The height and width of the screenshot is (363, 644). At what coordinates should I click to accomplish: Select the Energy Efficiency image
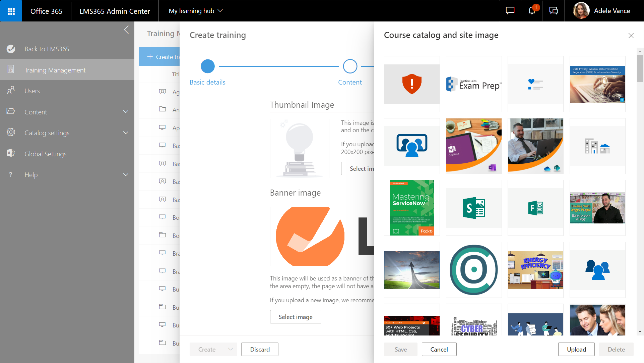click(x=535, y=270)
